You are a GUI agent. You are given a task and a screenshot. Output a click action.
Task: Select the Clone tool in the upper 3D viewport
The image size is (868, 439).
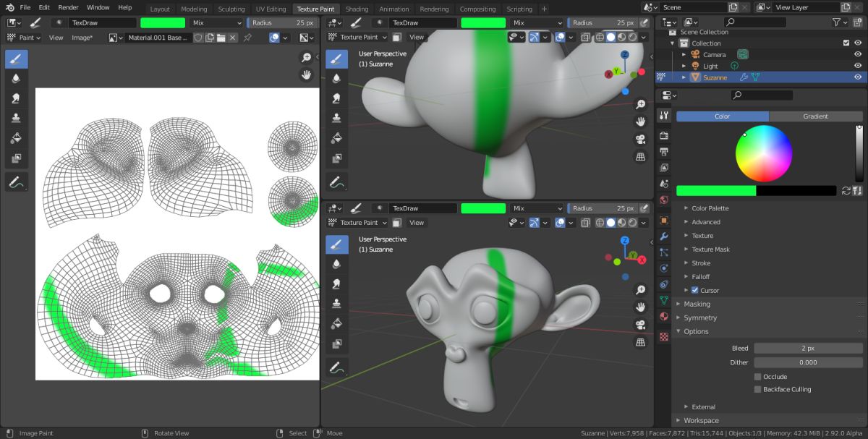click(336, 118)
